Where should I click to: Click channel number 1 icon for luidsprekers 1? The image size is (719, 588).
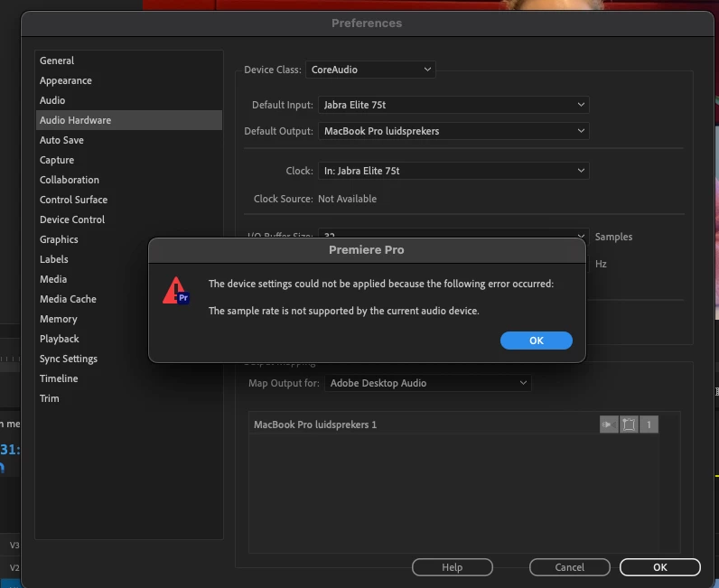coord(649,425)
